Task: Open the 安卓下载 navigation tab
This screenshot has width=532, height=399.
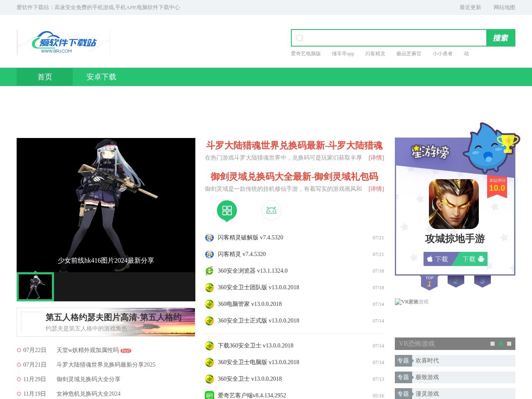Action: pyautogui.click(x=101, y=77)
